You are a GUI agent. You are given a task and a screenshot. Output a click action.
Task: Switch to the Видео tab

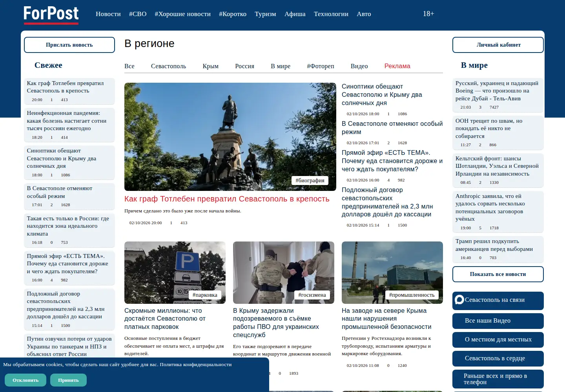click(359, 66)
